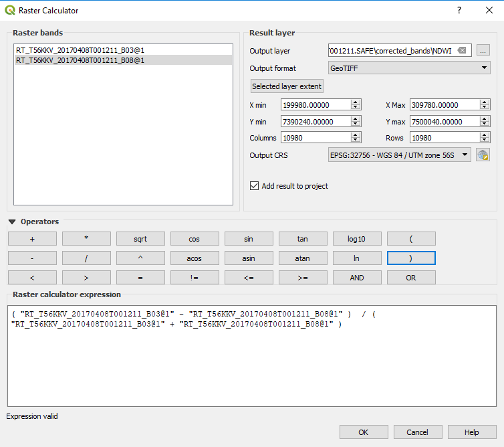Click the window Help question mark
Image resolution: width=504 pixels, height=447 pixels.
click(459, 11)
